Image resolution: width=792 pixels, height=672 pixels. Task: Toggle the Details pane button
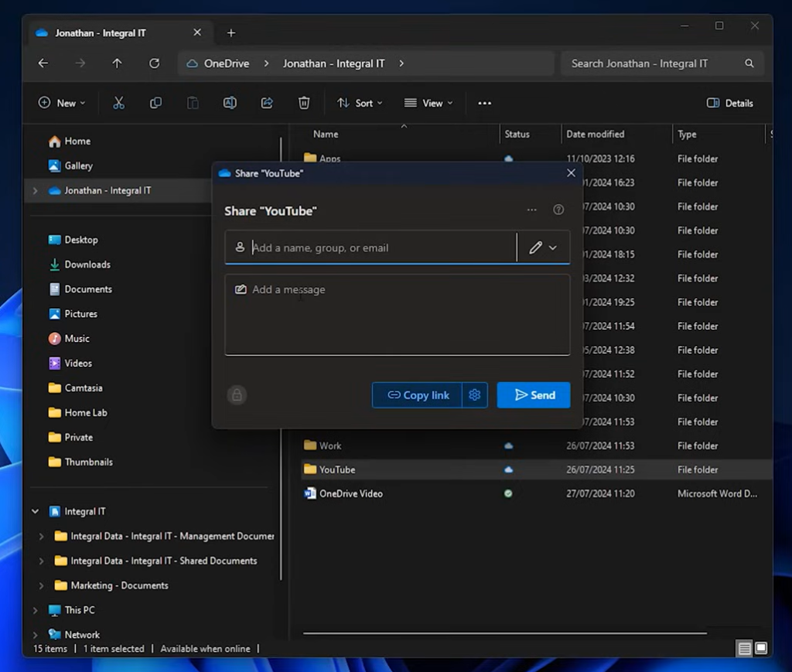coord(730,103)
